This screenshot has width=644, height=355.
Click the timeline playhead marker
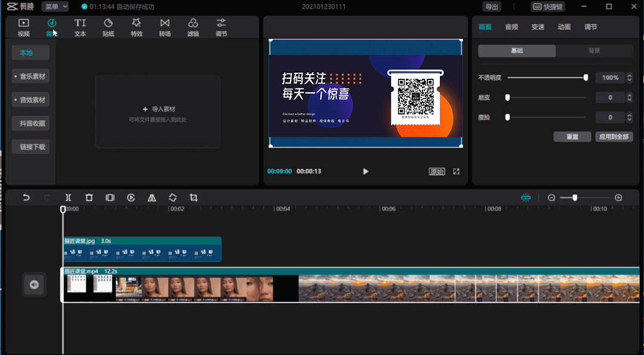click(63, 209)
